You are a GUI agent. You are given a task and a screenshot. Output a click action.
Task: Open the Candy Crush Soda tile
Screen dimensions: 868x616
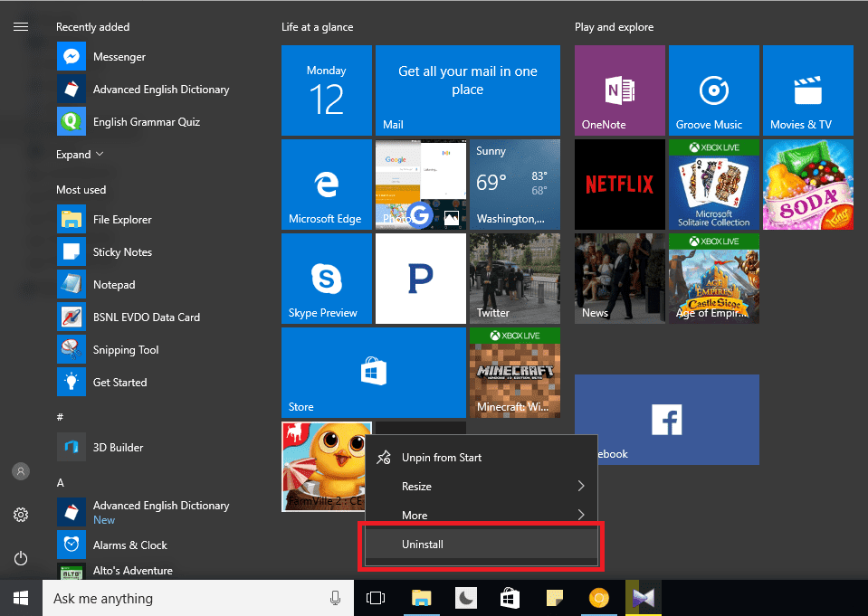pyautogui.click(x=808, y=185)
